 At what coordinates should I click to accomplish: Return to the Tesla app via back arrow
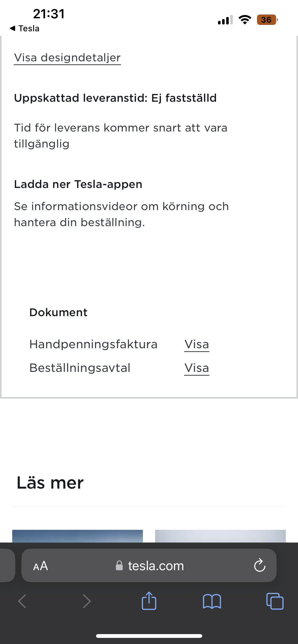point(24,28)
